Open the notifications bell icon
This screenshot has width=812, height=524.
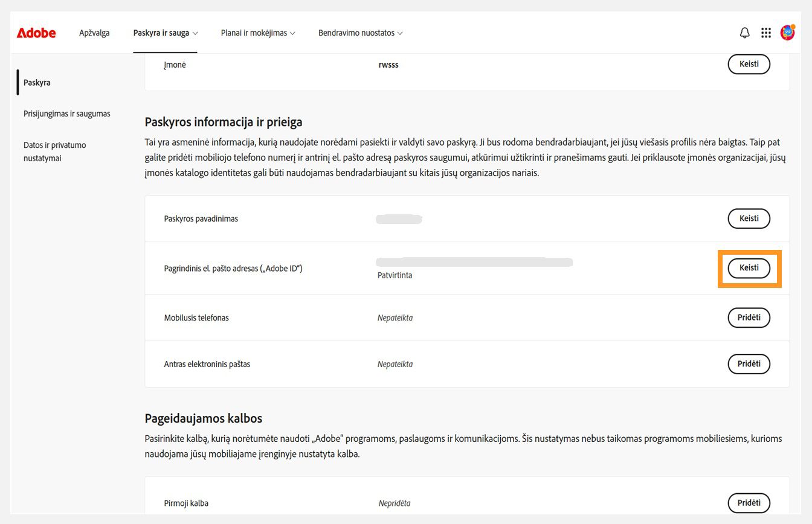tap(744, 33)
